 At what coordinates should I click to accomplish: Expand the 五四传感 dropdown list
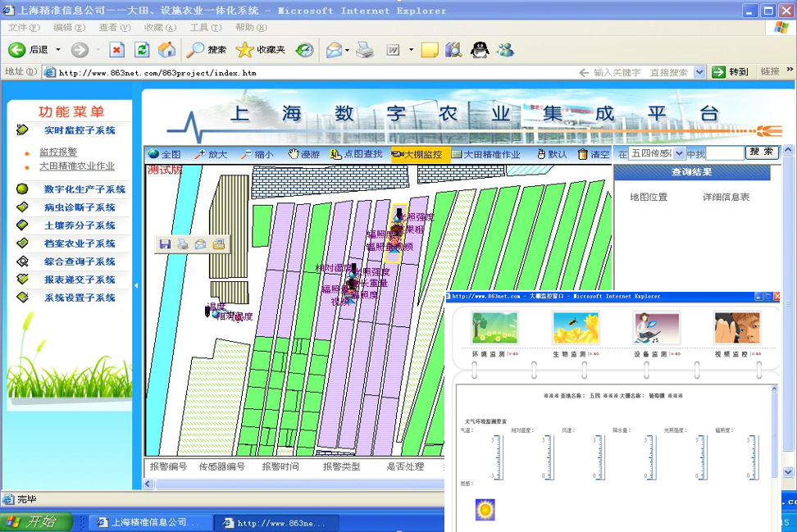(x=679, y=153)
